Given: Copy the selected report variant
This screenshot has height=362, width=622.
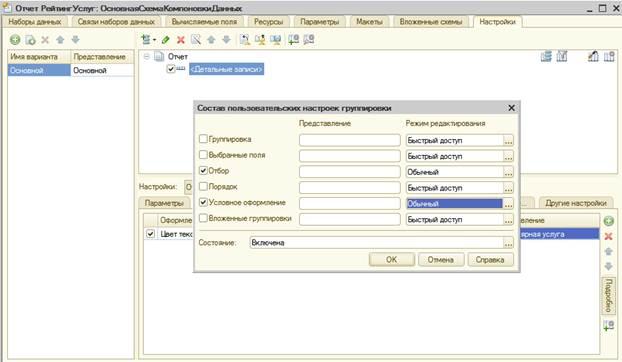Looking at the screenshot, I should coord(30,40).
